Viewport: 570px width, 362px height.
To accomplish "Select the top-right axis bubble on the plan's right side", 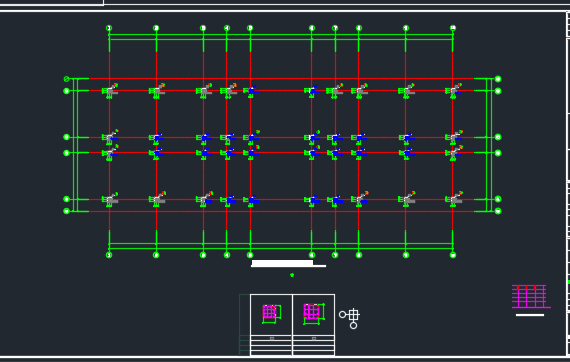I will click(498, 79).
